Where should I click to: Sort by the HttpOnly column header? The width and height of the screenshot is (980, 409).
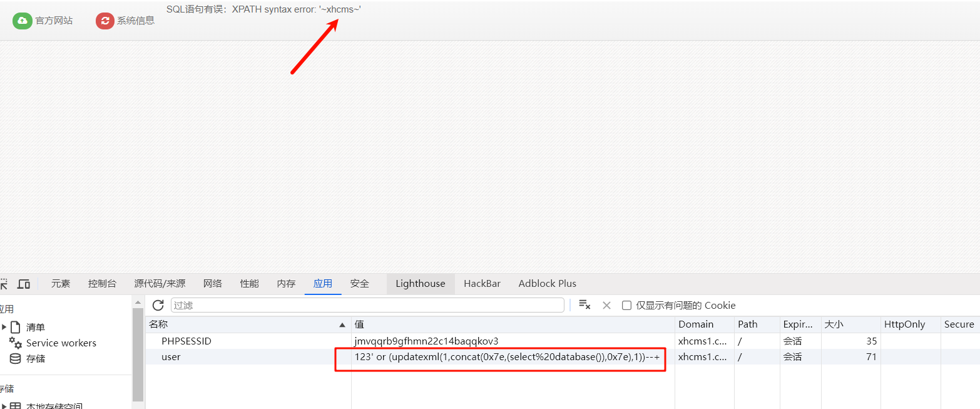(910, 324)
